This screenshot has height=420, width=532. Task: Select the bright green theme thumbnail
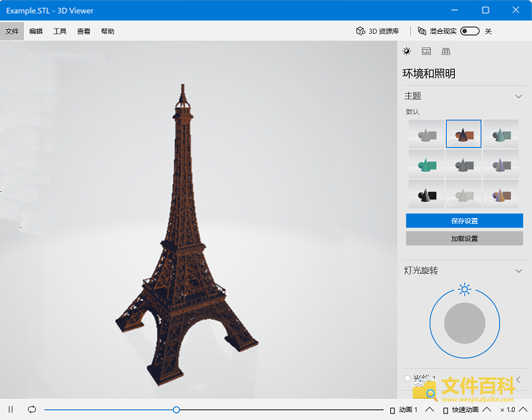click(x=426, y=164)
